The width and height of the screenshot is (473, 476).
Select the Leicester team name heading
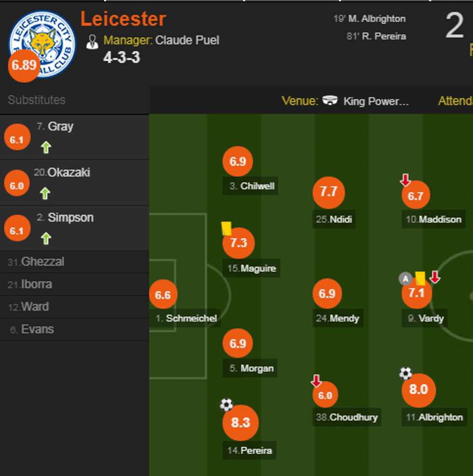[124, 20]
